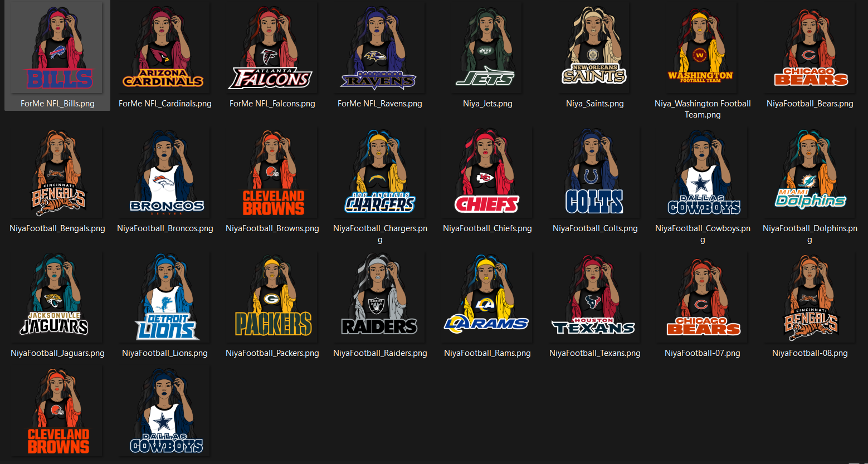Select the New Orleans Saints image
This screenshot has height=464, width=868.
click(x=594, y=50)
